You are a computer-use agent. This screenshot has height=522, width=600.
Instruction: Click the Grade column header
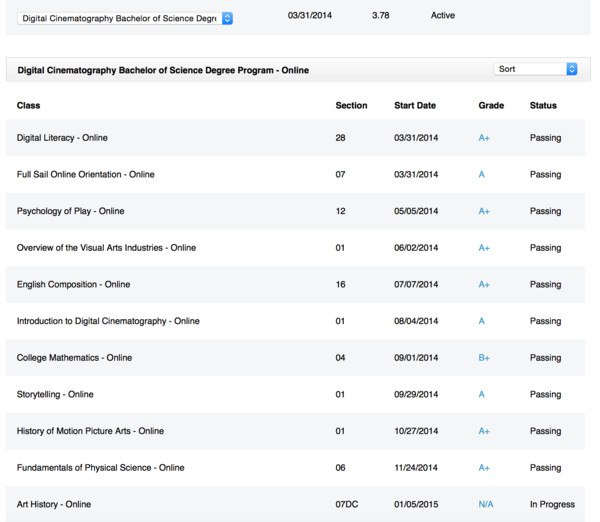click(x=491, y=106)
